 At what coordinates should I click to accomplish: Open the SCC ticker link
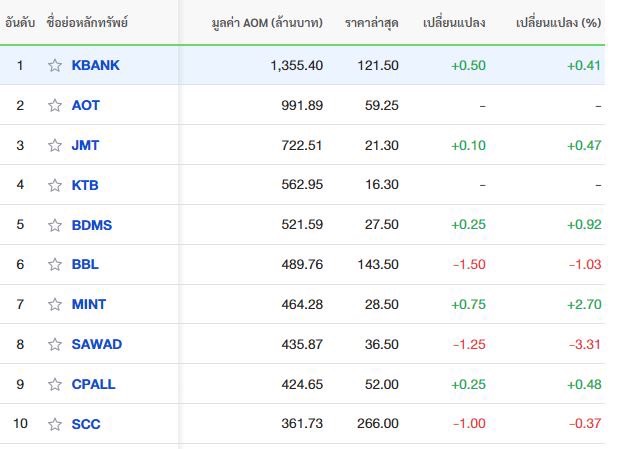point(86,424)
